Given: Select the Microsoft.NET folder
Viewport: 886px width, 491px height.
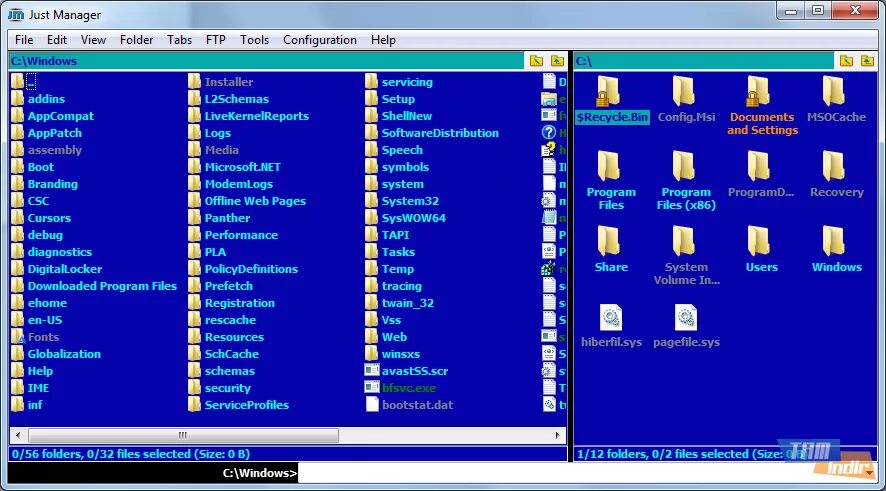Looking at the screenshot, I should [242, 167].
